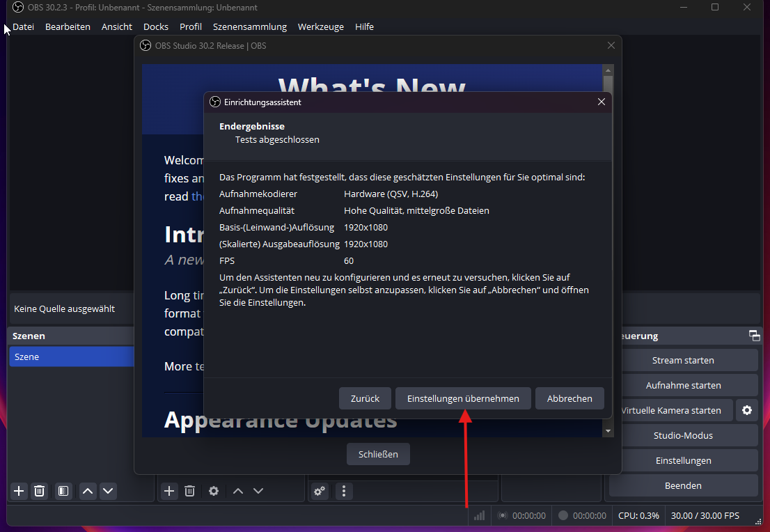The image size is (770, 532).
Task: Click the 1920x1080 value for Basis-(Leinwand-)Auflösung
Action: pos(366,228)
